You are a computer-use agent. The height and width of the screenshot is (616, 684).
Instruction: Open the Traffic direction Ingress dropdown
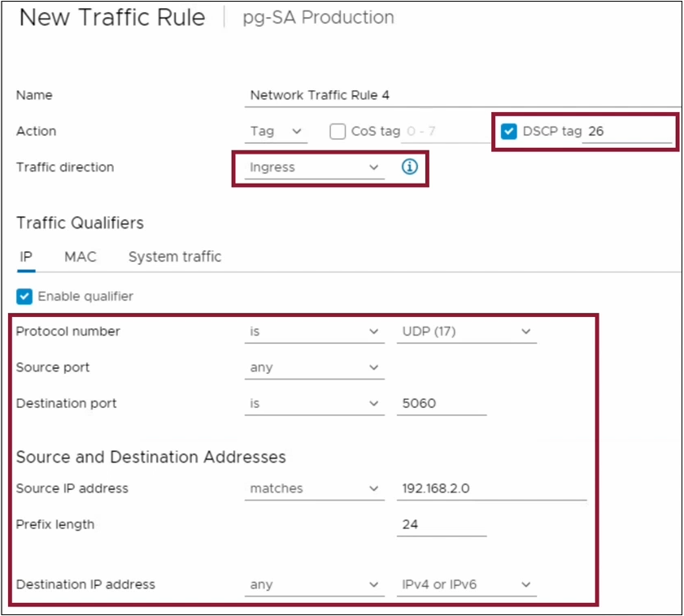(315, 167)
